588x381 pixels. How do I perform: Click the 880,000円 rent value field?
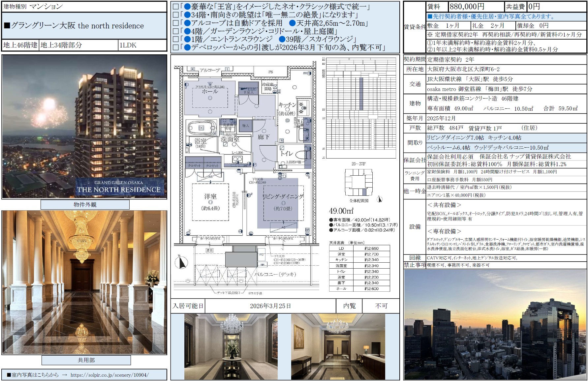[x=476, y=7]
